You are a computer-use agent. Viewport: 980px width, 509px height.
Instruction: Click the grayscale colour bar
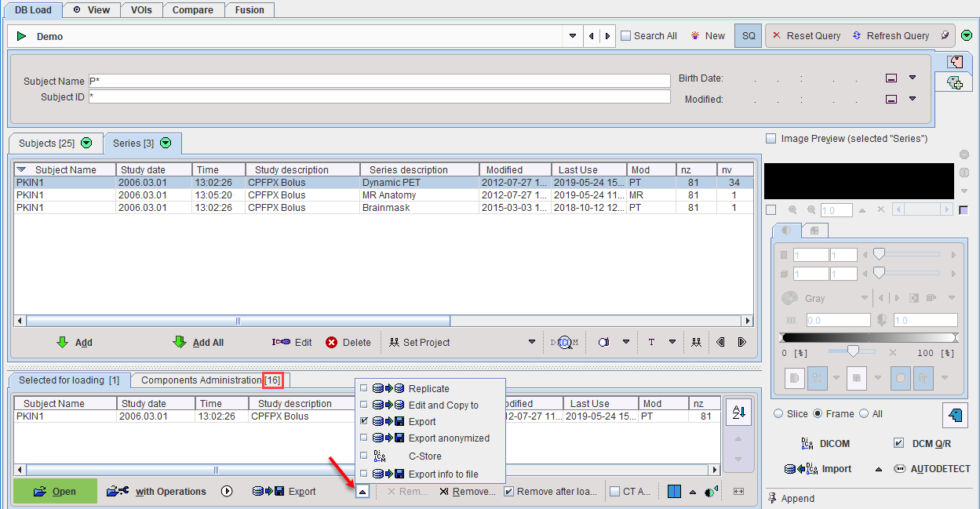tap(869, 337)
